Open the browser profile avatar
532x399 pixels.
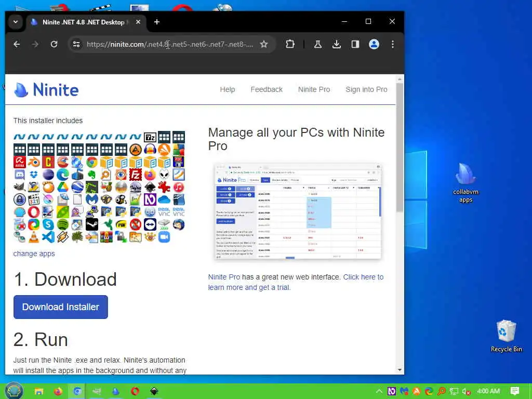[374, 45]
